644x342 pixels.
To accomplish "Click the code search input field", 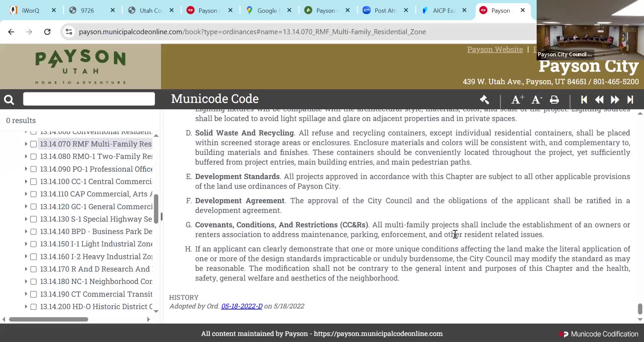I will click(89, 99).
